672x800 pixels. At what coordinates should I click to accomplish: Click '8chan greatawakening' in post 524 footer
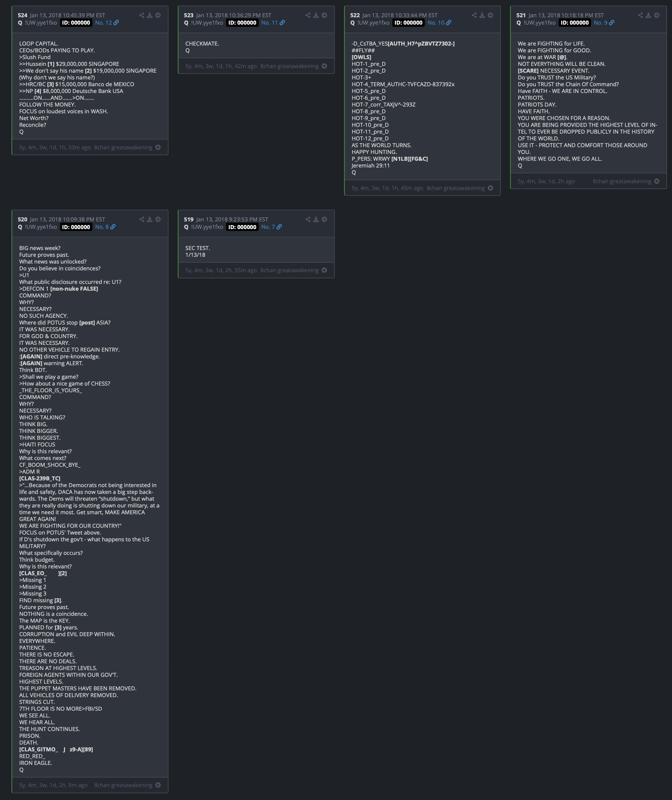[123, 147]
